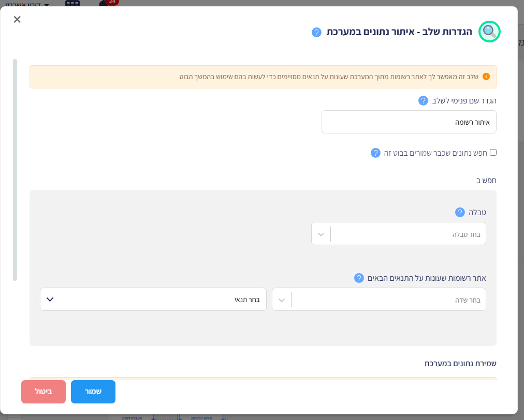The height and width of the screenshot is (420, 524).
Task: Open the notifications bell with badge 24
Action: pyautogui.click(x=107, y=3)
